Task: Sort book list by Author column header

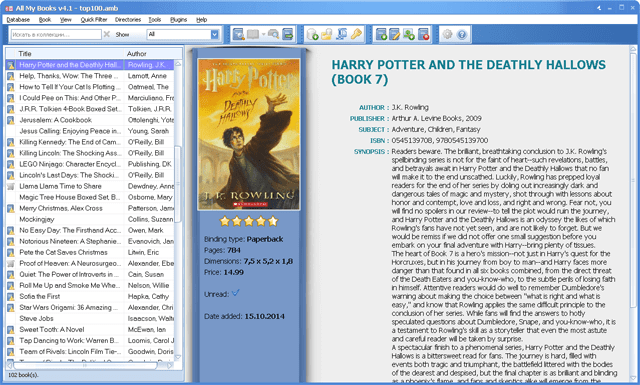Action: [153, 53]
